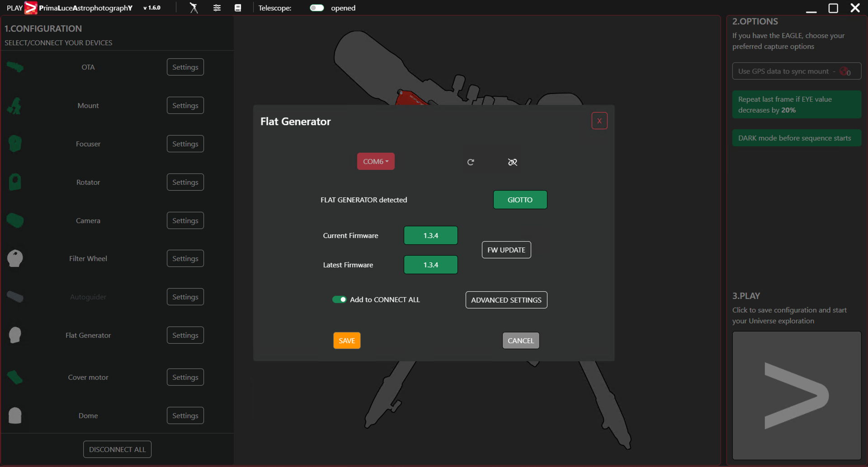Open Settings for Autoguider

click(x=185, y=297)
